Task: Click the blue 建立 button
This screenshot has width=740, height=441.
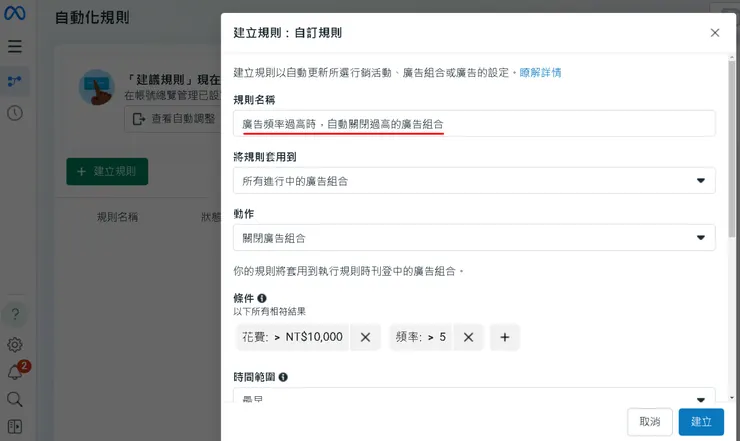Action: click(x=701, y=422)
